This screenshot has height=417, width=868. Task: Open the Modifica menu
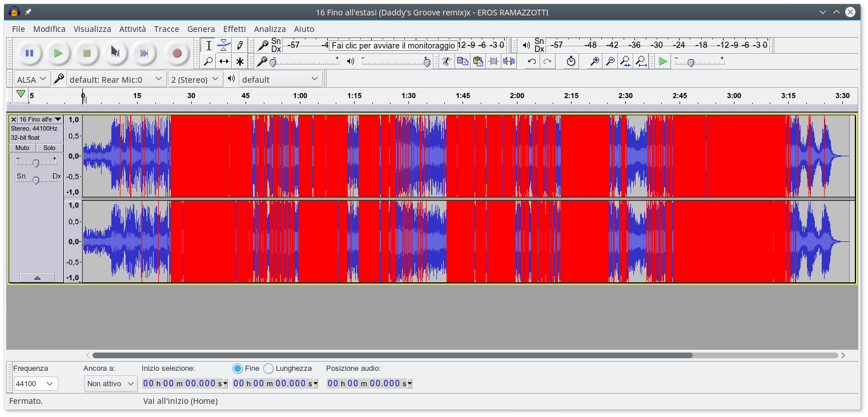pyautogui.click(x=49, y=29)
